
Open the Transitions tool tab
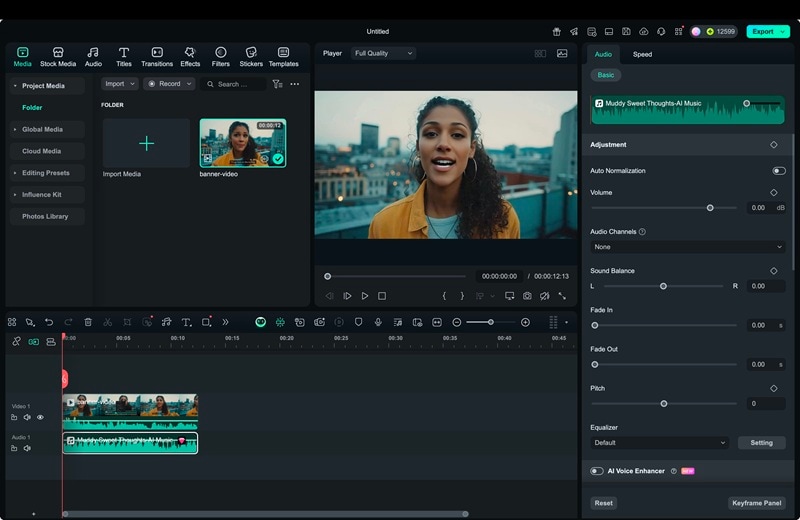(157, 56)
